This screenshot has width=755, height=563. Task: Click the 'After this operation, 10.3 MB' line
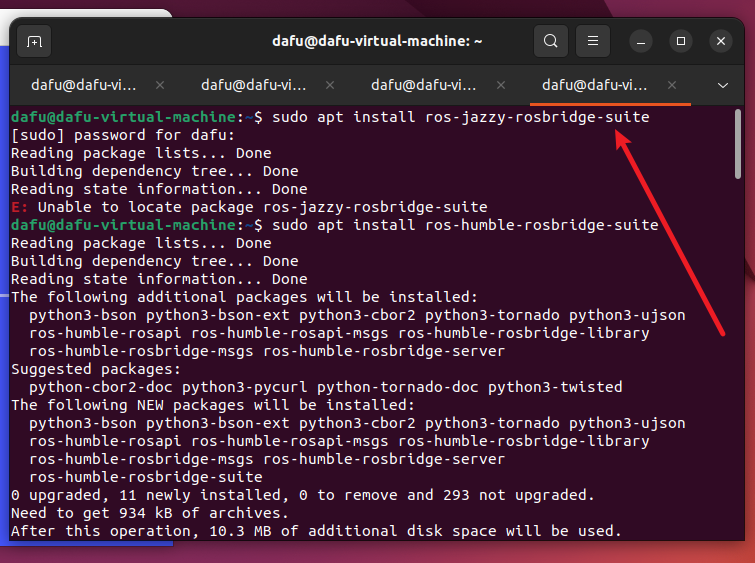click(316, 531)
